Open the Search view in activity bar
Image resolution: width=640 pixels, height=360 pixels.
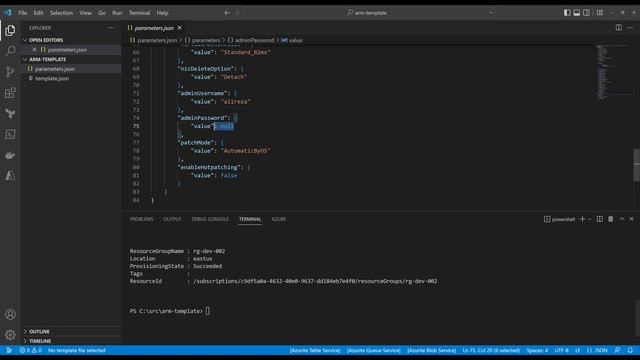point(10,51)
